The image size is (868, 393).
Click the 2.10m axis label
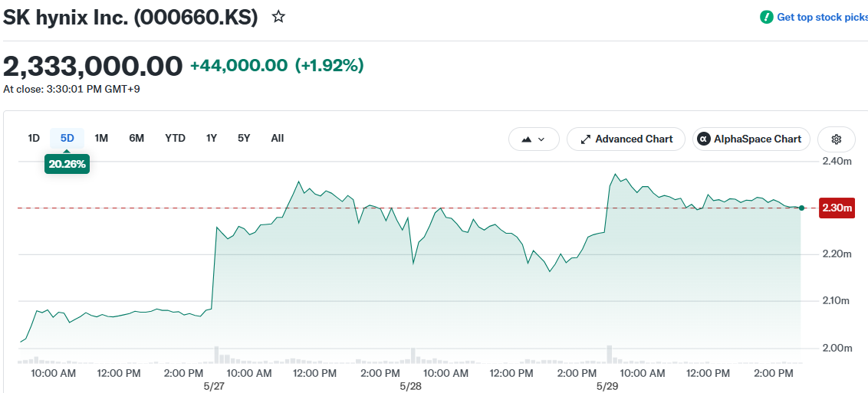(x=837, y=301)
